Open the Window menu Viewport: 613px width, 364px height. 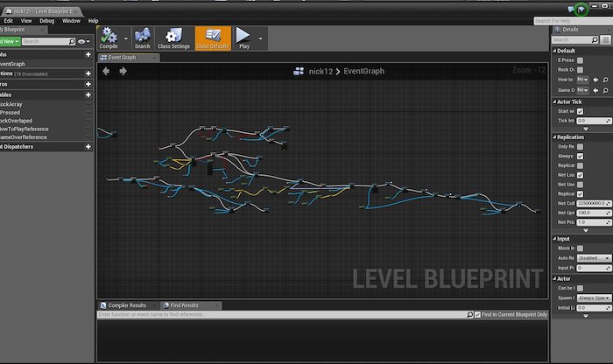pos(71,21)
